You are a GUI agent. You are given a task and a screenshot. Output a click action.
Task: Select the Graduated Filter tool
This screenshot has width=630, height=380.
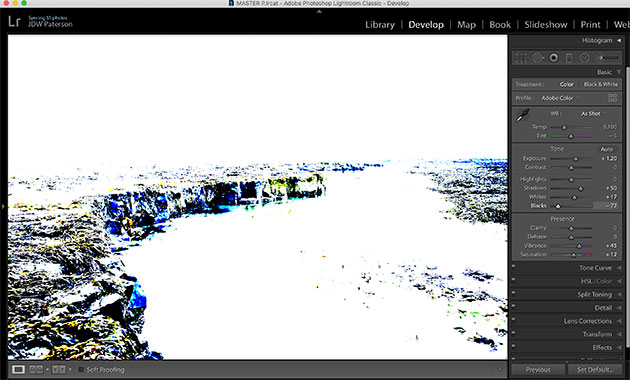click(x=569, y=58)
